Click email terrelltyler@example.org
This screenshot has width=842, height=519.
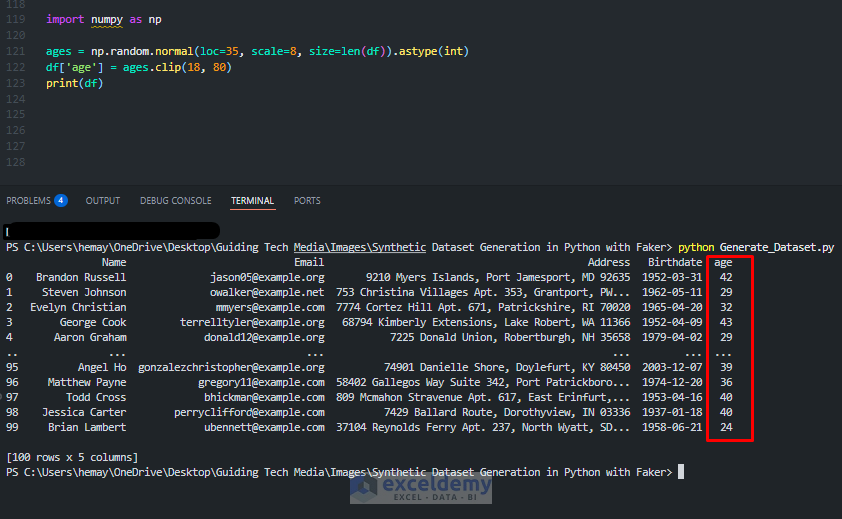tap(252, 322)
